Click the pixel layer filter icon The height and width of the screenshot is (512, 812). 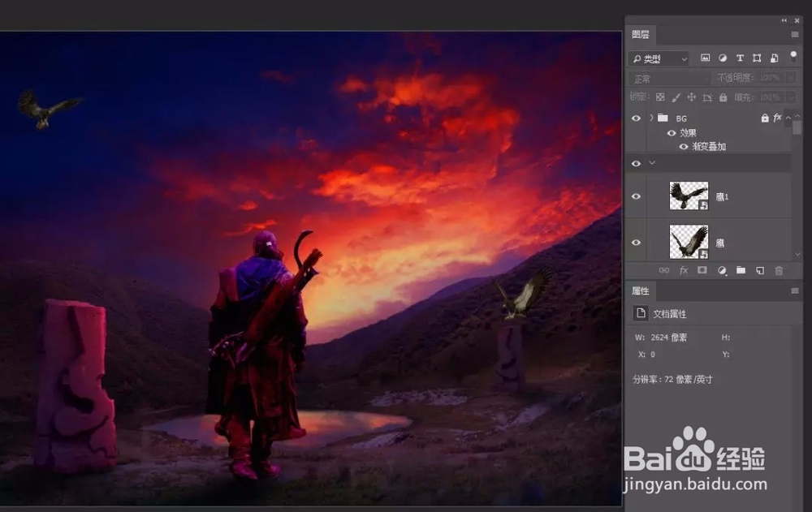click(705, 58)
